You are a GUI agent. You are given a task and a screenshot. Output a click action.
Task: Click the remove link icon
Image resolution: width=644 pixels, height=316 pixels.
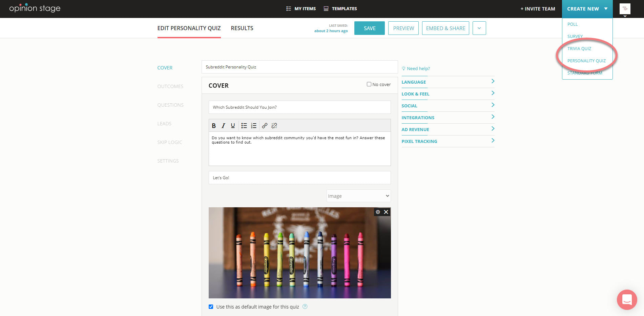coord(274,126)
